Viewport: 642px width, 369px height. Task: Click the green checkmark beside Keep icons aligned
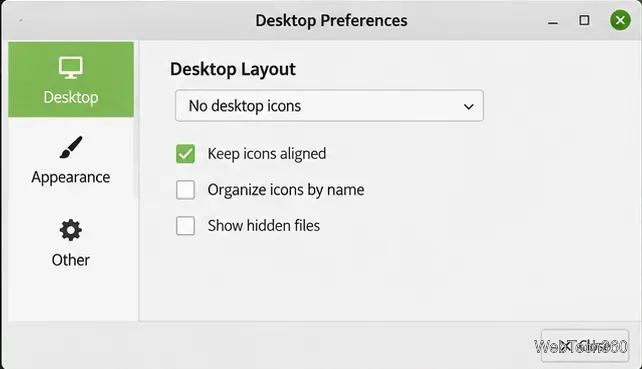(185, 154)
